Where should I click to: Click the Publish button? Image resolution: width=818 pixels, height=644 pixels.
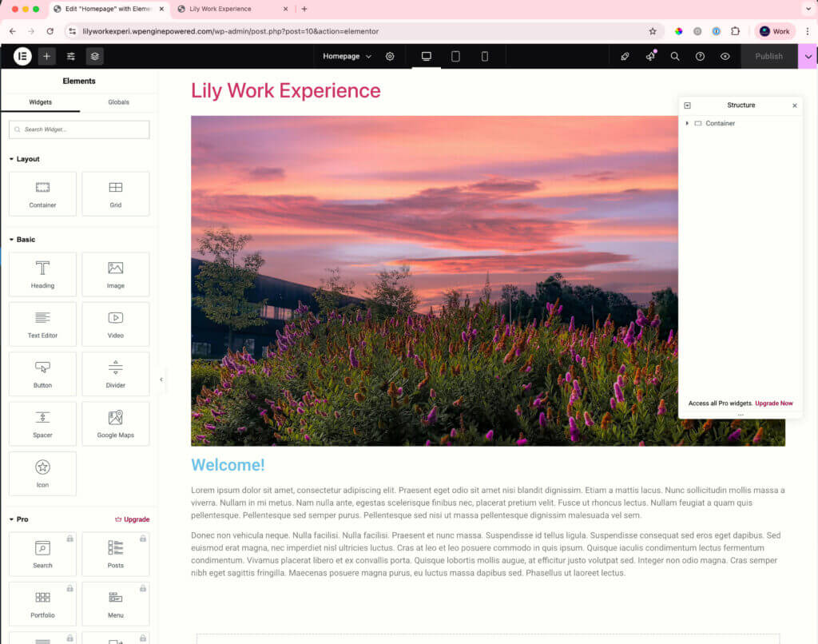769,57
